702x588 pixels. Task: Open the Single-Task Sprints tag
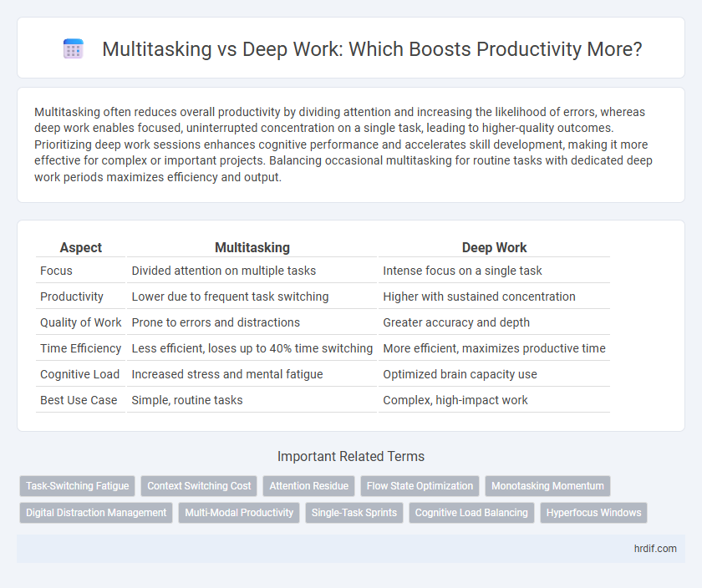pos(354,513)
